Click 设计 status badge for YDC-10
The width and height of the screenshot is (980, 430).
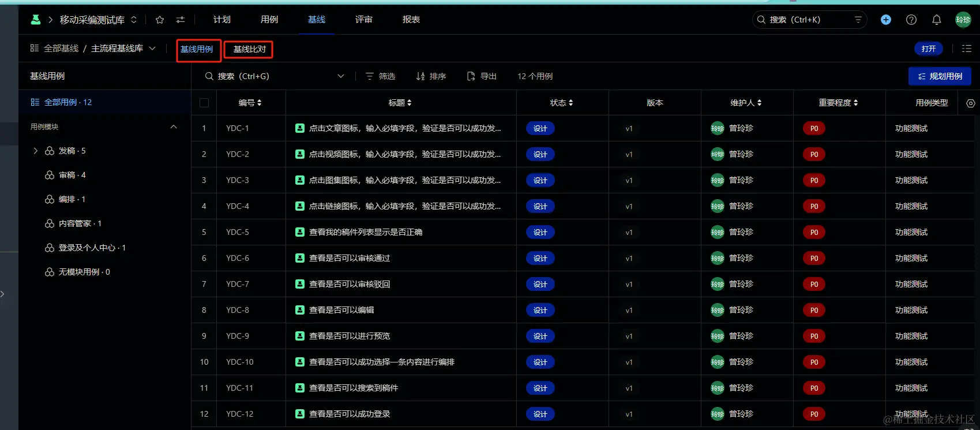540,362
